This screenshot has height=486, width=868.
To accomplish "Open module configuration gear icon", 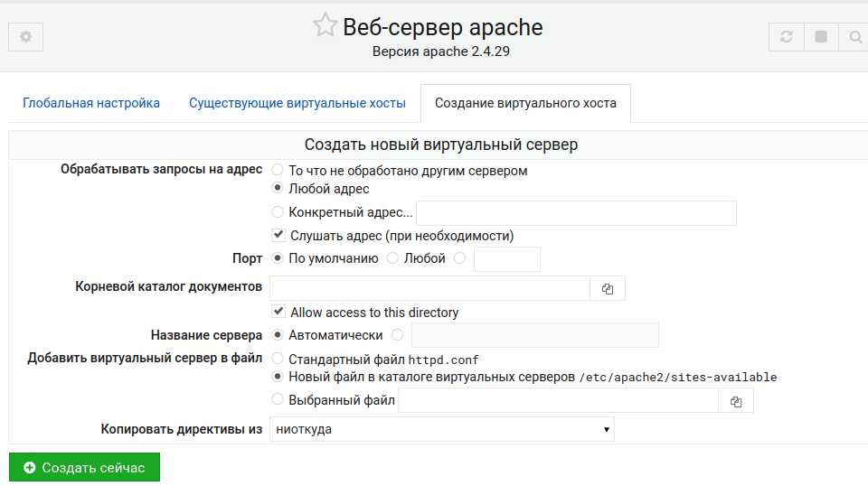I will (25, 37).
